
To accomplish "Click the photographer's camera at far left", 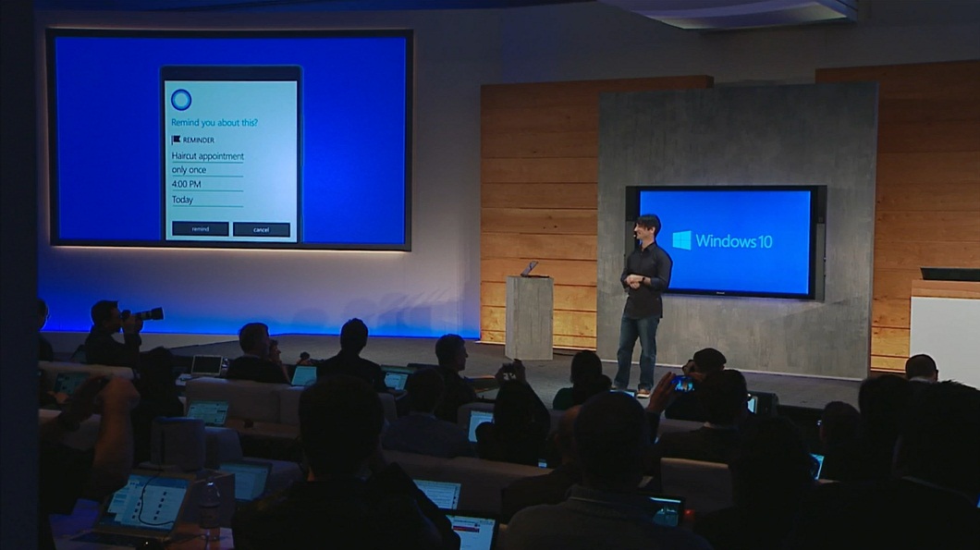I will click(x=146, y=314).
